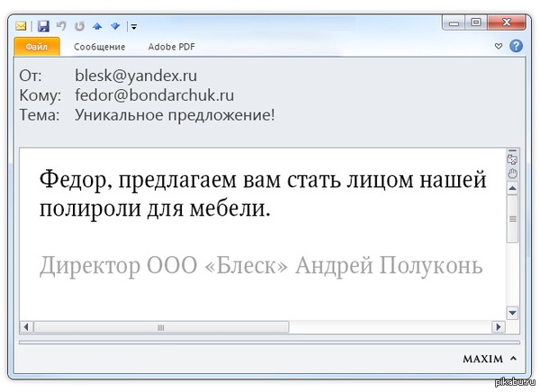The width and height of the screenshot is (540, 392).
Task: Save the message with the floppy disk icon
Action: click(42, 26)
